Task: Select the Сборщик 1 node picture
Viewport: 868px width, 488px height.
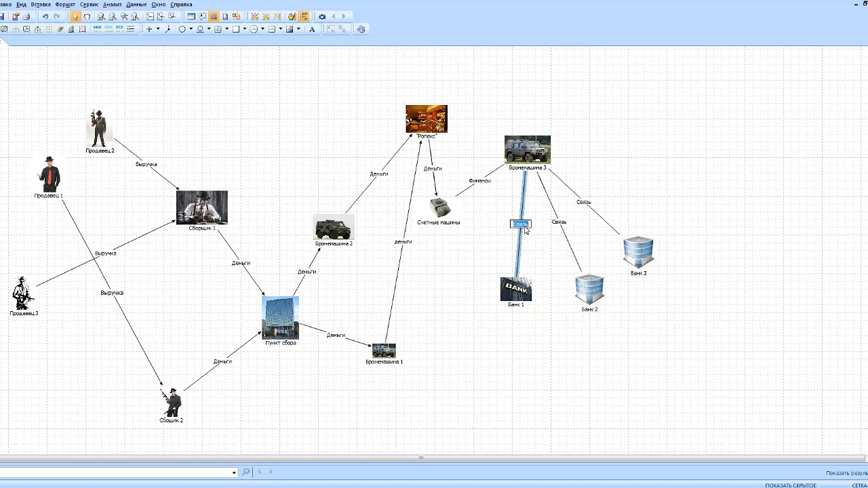Action: point(202,207)
